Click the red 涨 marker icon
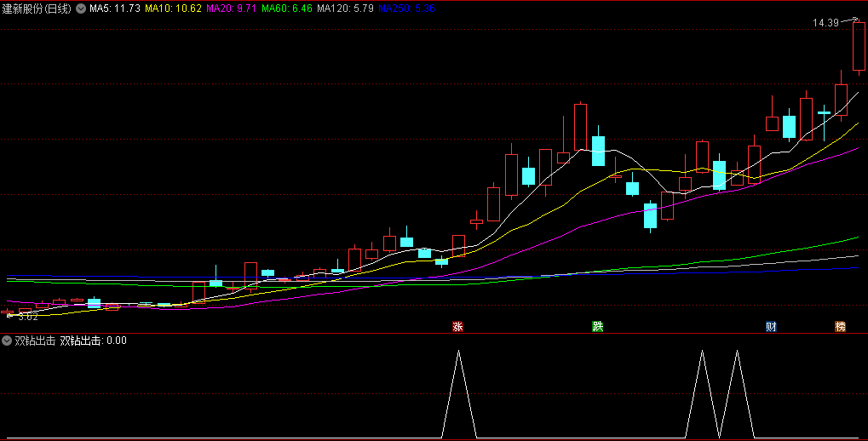The image size is (868, 441). click(x=457, y=326)
